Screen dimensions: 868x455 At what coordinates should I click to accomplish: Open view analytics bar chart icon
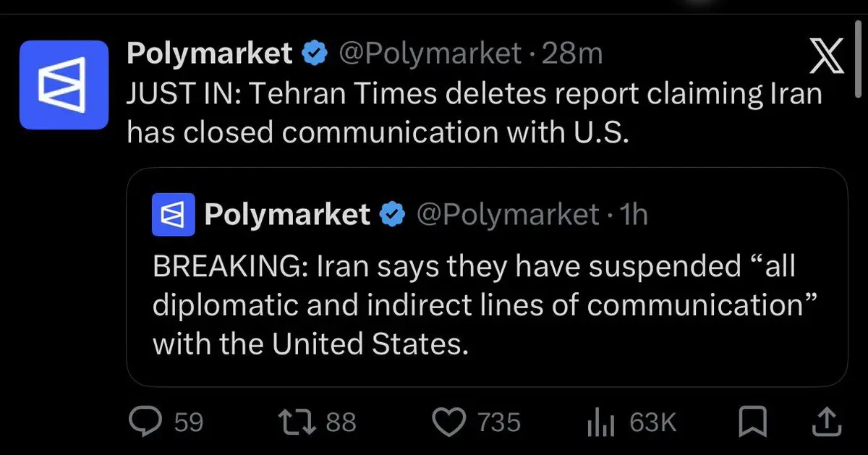click(600, 422)
